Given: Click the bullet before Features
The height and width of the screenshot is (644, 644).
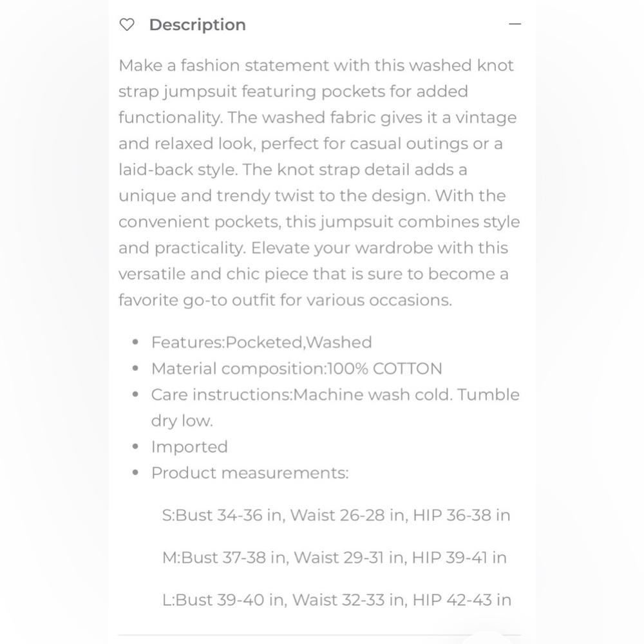Looking at the screenshot, I should point(135,342).
